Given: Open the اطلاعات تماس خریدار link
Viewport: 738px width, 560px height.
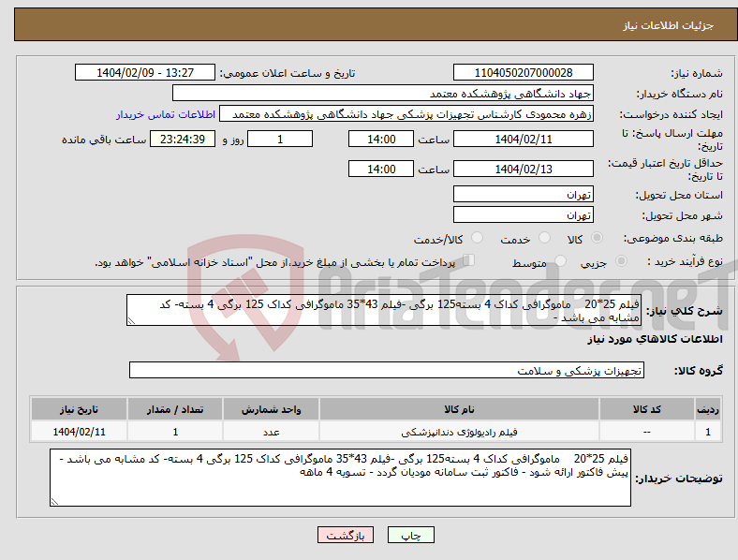Looking at the screenshot, I should [166, 114].
